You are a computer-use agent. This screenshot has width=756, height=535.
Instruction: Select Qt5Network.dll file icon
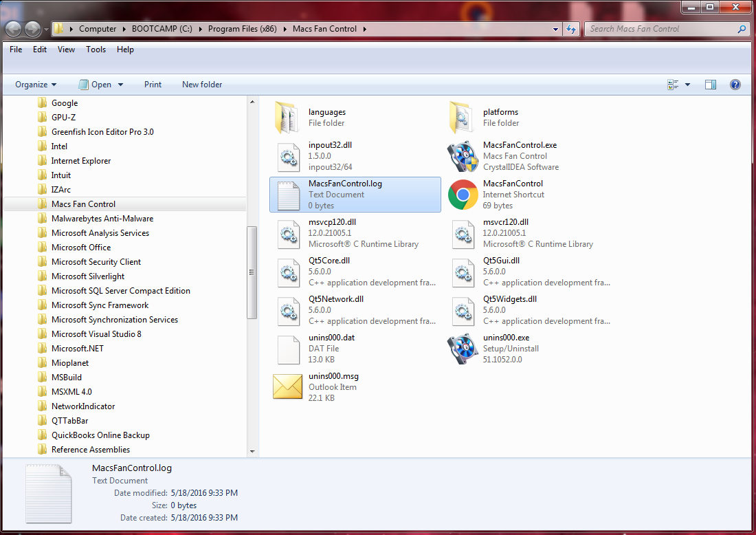pos(289,311)
